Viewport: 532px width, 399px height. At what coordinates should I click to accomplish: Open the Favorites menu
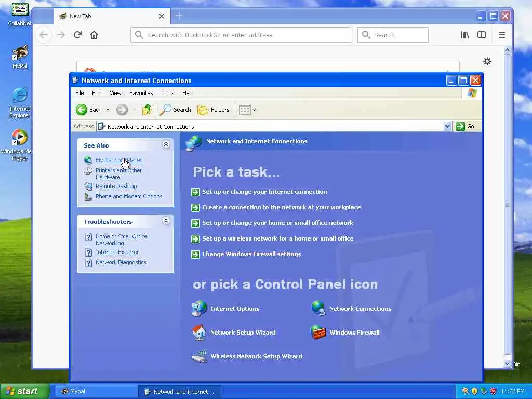pos(141,93)
